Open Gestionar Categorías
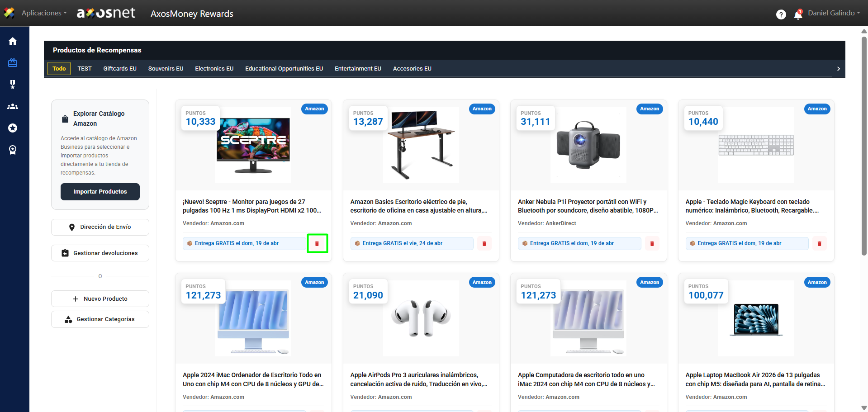868x412 pixels. [100, 319]
